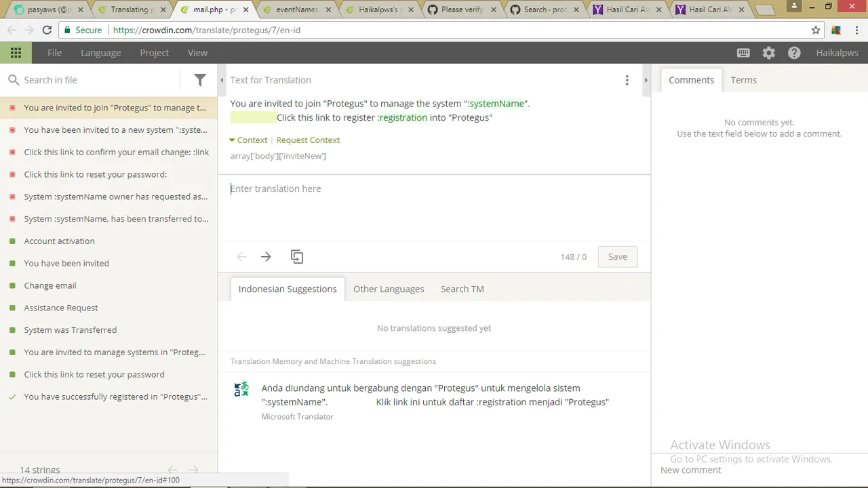Open the Project menu
This screenshot has width=868, height=488.
pyautogui.click(x=154, y=53)
